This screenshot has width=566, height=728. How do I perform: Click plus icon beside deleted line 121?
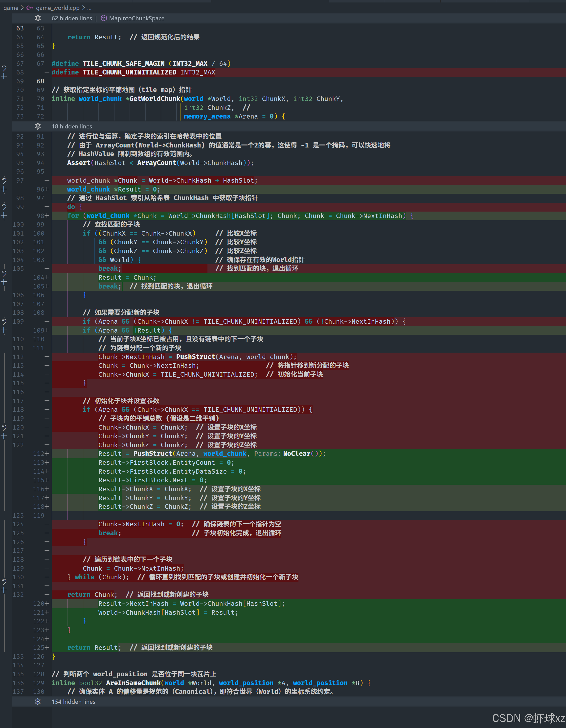4,436
